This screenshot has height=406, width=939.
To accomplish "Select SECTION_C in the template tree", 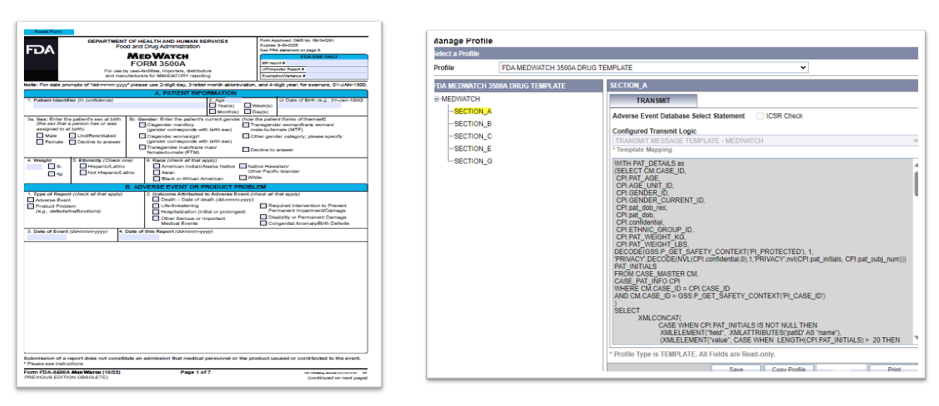I will [472, 136].
